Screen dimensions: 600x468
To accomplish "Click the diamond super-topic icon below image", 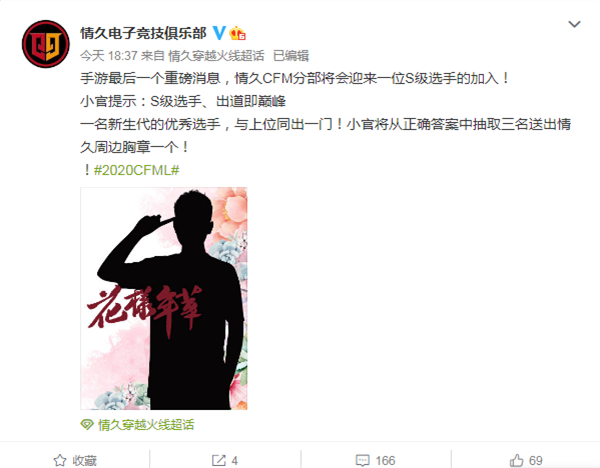I will coord(87,424).
